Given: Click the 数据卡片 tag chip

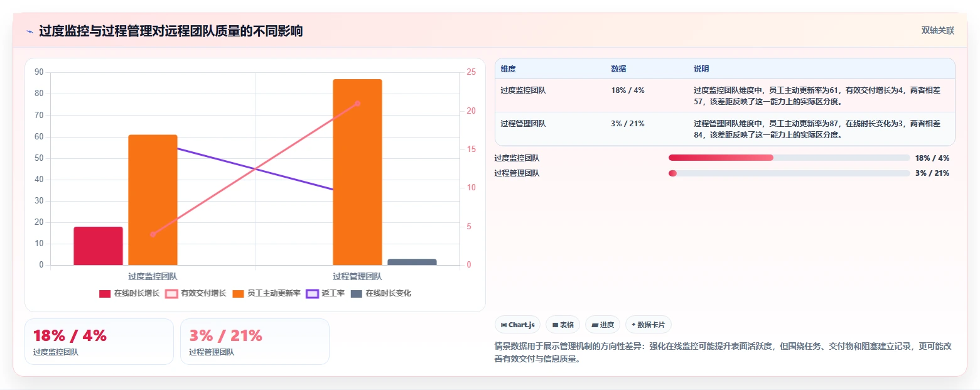Looking at the screenshot, I should [649, 325].
